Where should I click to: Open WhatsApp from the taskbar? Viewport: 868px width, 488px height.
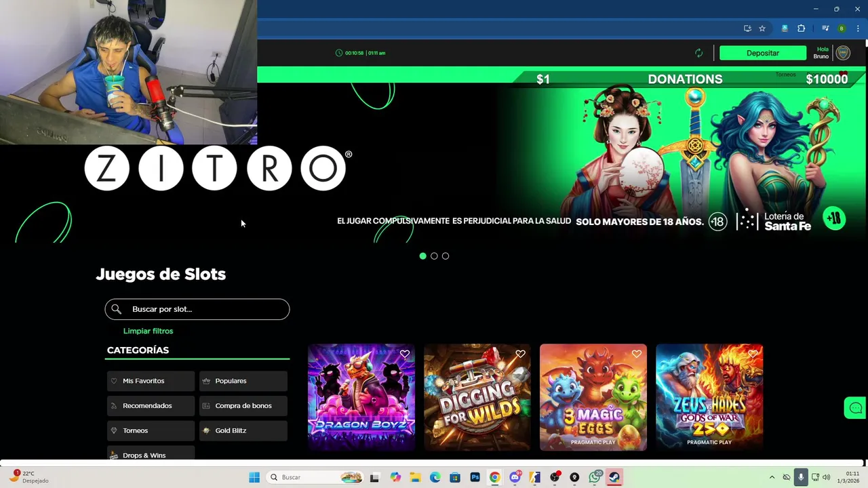click(595, 477)
